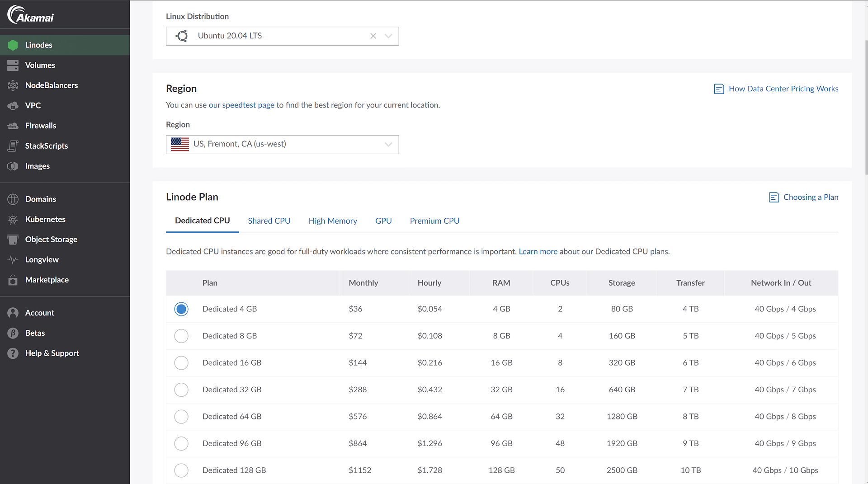
Task: Click the Akamai logo in sidebar
Action: click(x=31, y=14)
